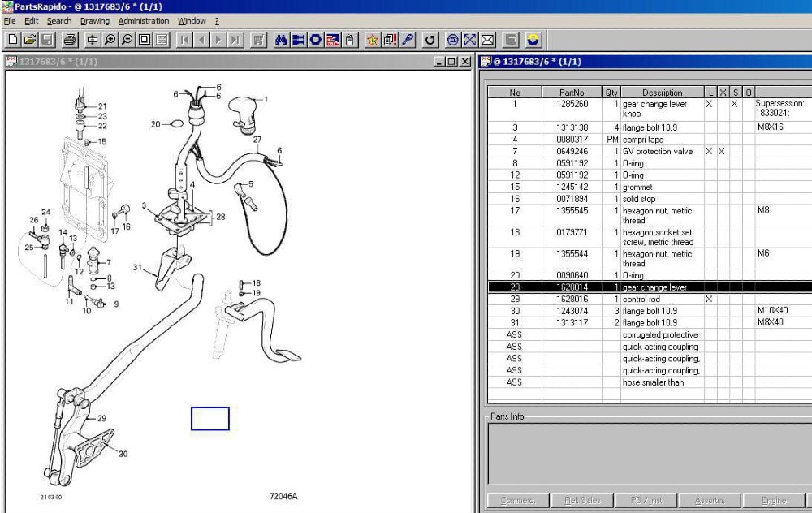Zoom out with the magnifier minus icon
Screen dimensions: 812x513
(x=126, y=39)
